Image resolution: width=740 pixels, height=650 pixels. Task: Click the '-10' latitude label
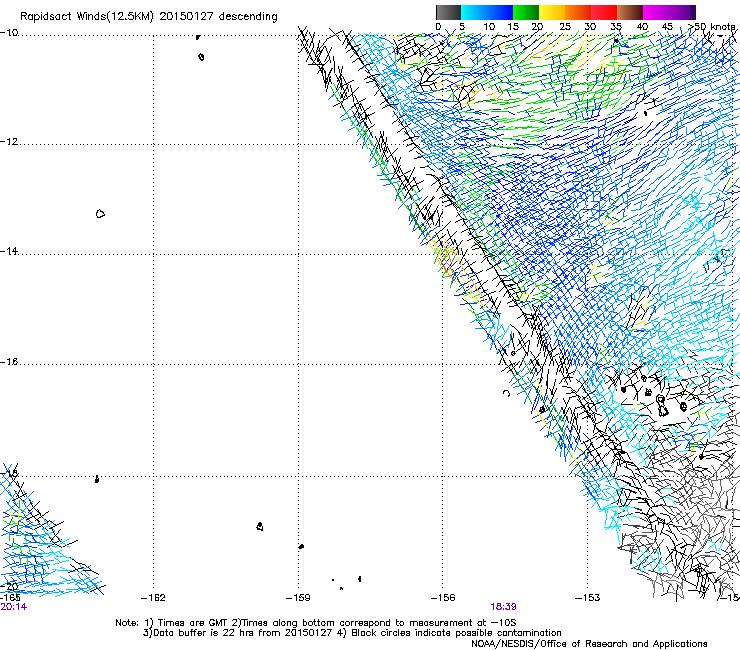point(9,33)
